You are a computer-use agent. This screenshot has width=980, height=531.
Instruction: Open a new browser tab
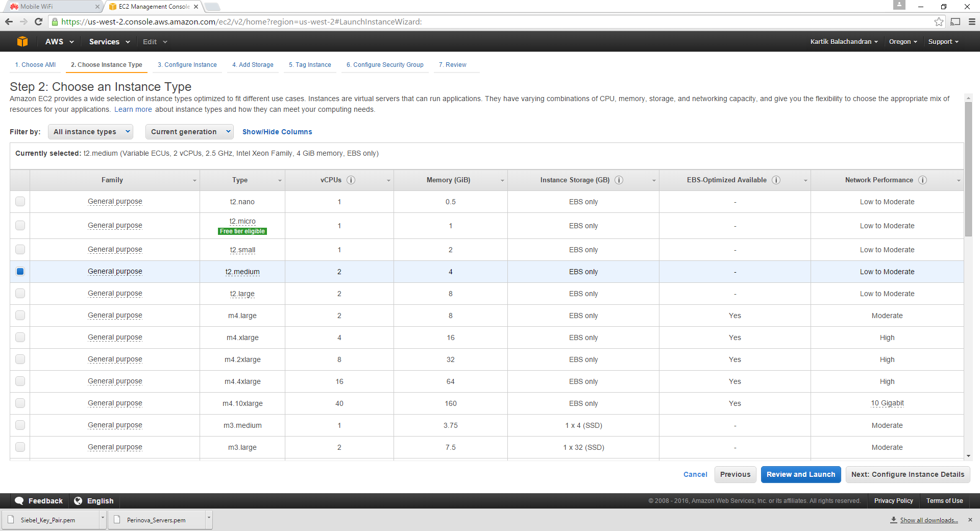212,7
